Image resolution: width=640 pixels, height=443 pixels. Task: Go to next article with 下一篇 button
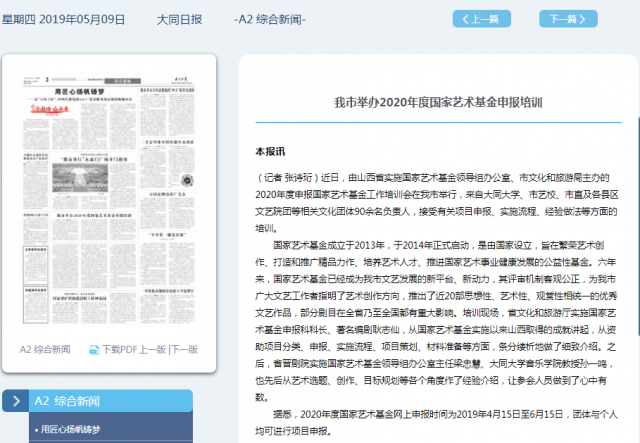(x=568, y=19)
